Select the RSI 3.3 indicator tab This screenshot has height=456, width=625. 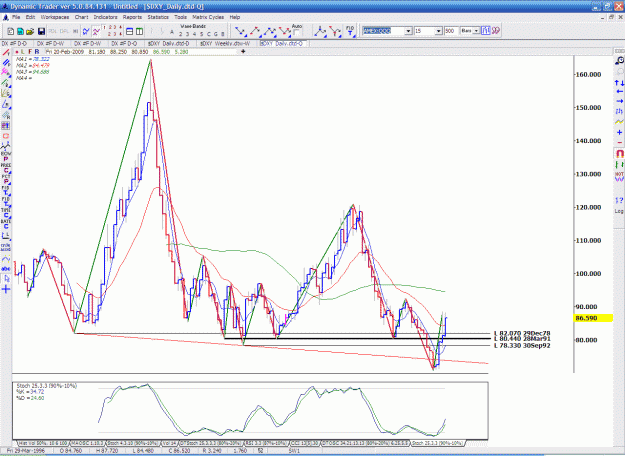coord(266,443)
